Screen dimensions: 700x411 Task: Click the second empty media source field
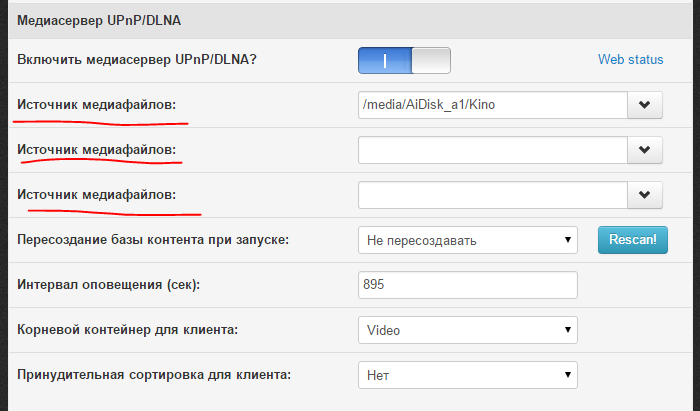point(492,149)
